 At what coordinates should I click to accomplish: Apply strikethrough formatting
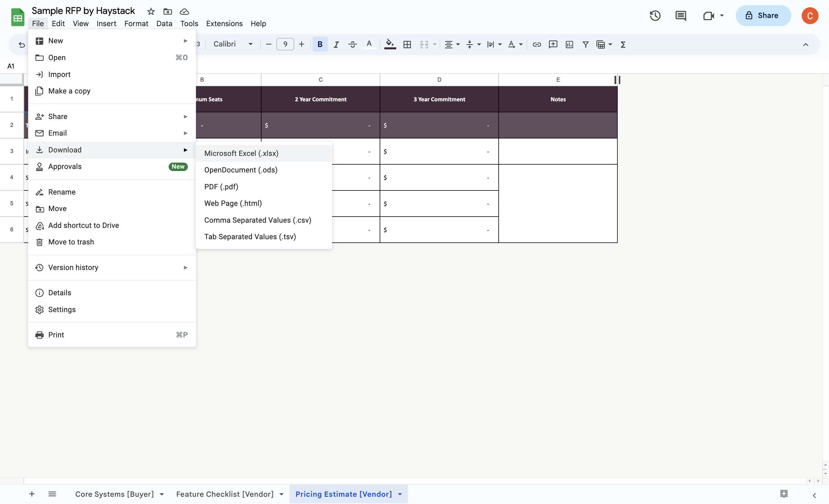[x=352, y=44]
